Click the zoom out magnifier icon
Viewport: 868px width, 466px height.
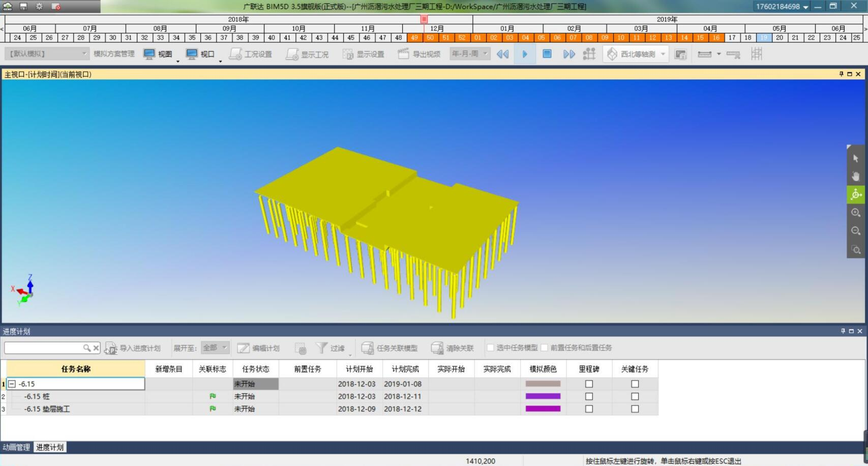(x=855, y=231)
